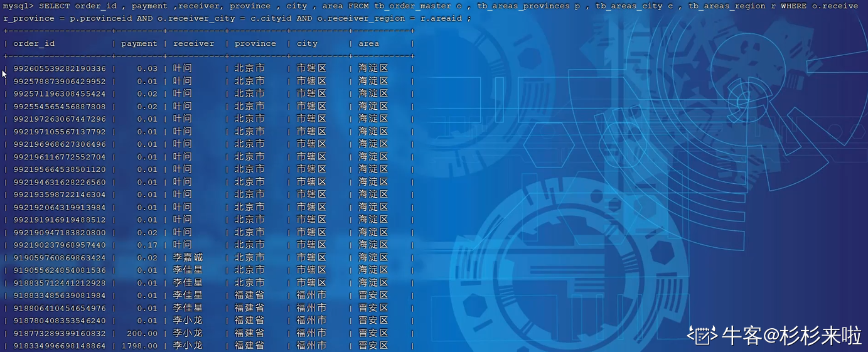The height and width of the screenshot is (352, 868).
Task: Select order id 919059760869863424
Action: tap(60, 258)
